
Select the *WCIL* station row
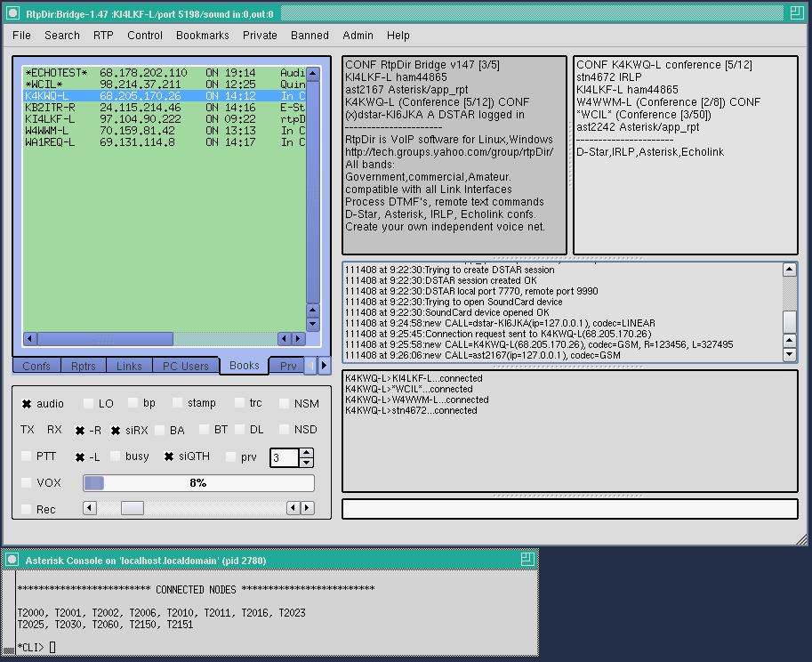tap(165, 84)
